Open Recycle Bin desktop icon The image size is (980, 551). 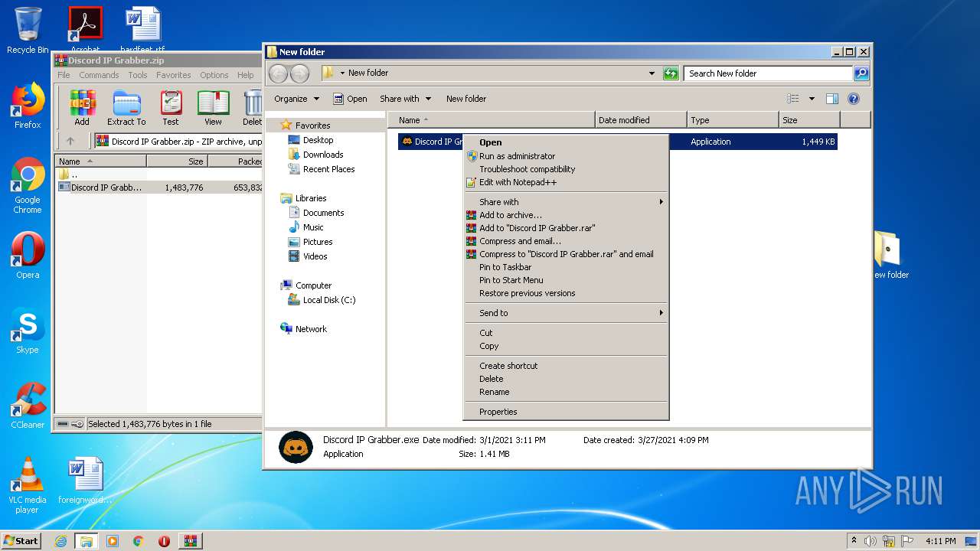point(28,31)
